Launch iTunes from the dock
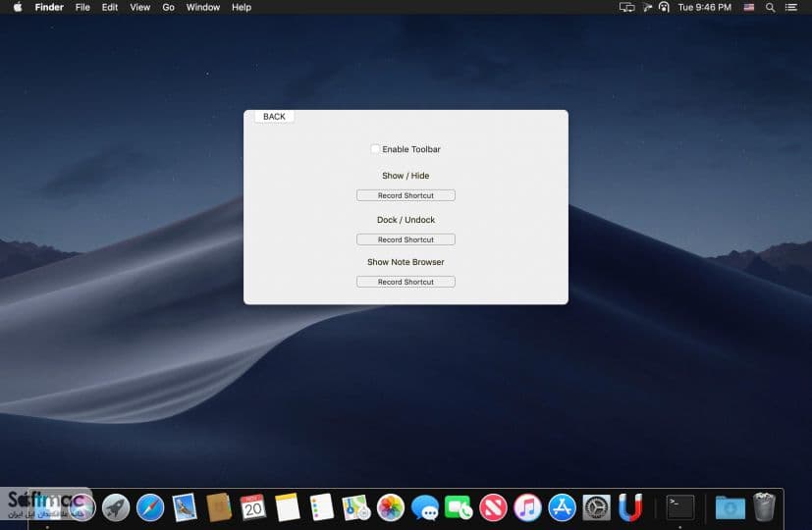 pos(527,507)
